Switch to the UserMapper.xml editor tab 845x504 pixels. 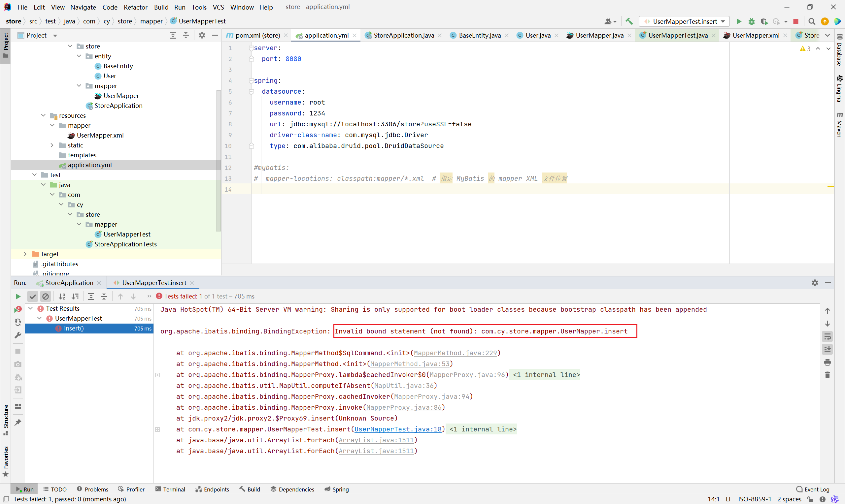tap(755, 35)
